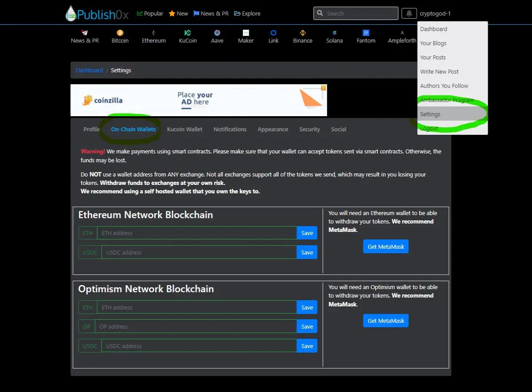Click Optimism Network USDC address field

click(x=199, y=346)
